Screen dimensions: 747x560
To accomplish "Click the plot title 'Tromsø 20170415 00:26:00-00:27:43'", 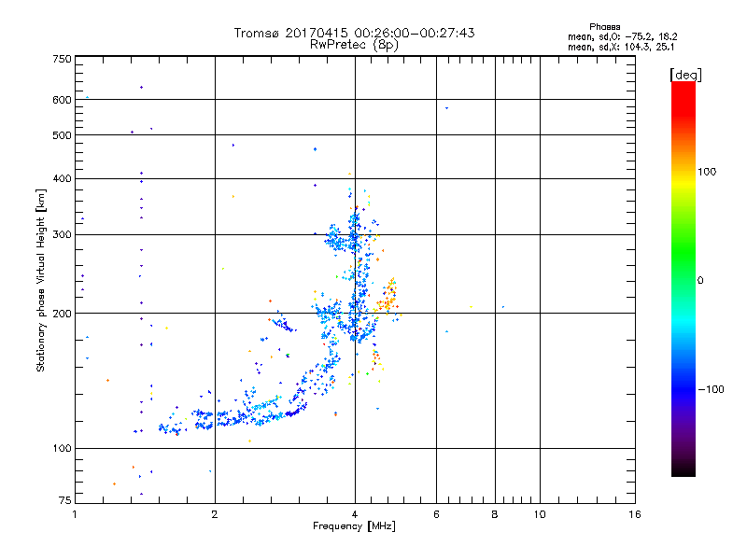I will coord(354,33).
